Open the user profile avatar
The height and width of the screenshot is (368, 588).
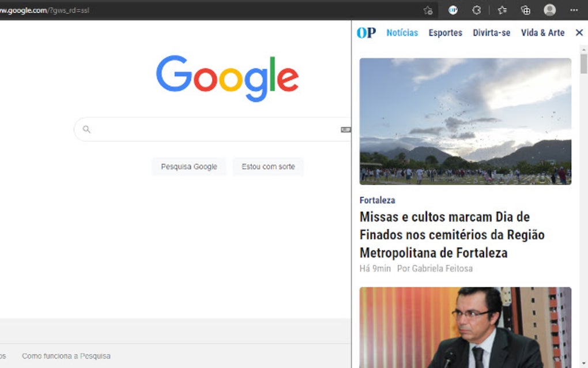550,10
